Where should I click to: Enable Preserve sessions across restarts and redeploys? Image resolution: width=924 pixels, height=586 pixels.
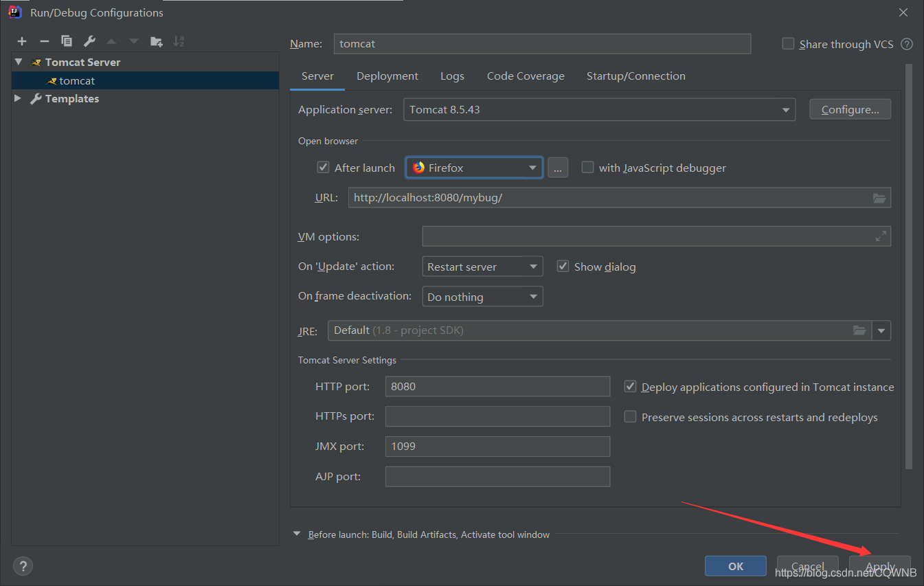630,417
